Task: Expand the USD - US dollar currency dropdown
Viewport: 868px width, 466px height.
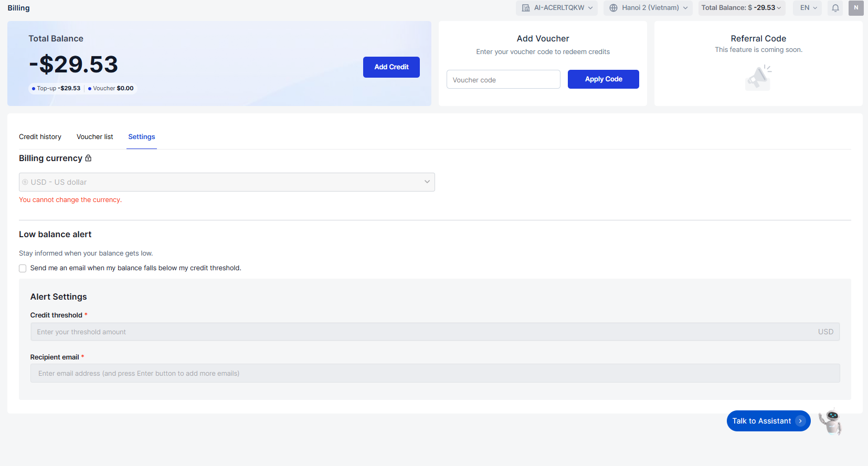Action: click(227, 182)
